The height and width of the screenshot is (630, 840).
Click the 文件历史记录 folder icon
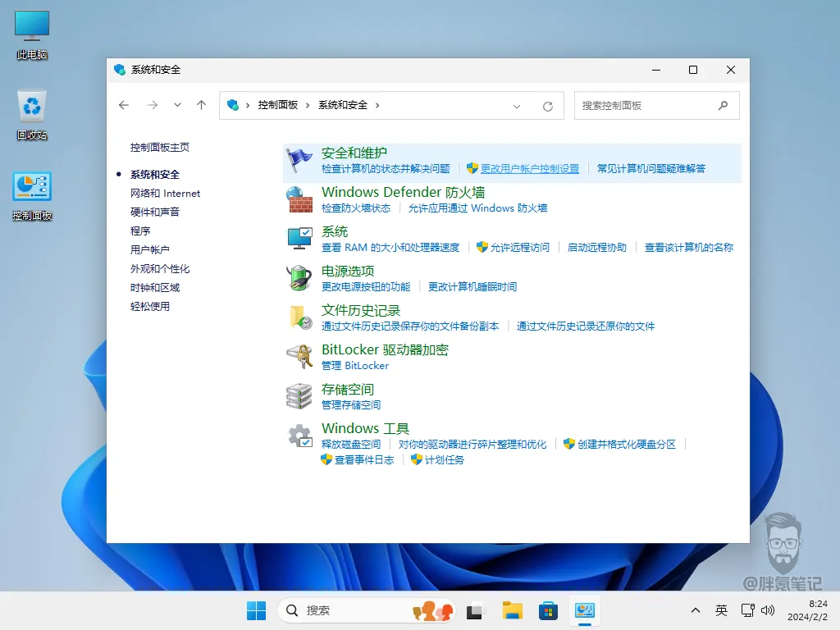pos(300,317)
